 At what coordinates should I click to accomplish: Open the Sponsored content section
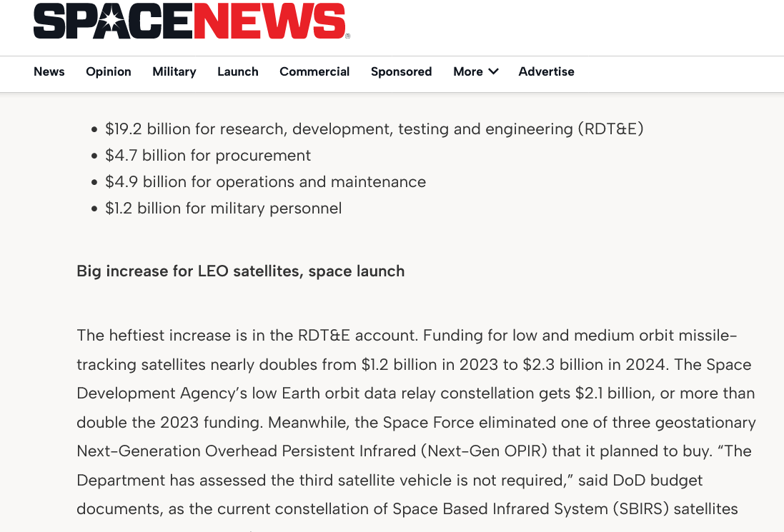[x=401, y=71]
